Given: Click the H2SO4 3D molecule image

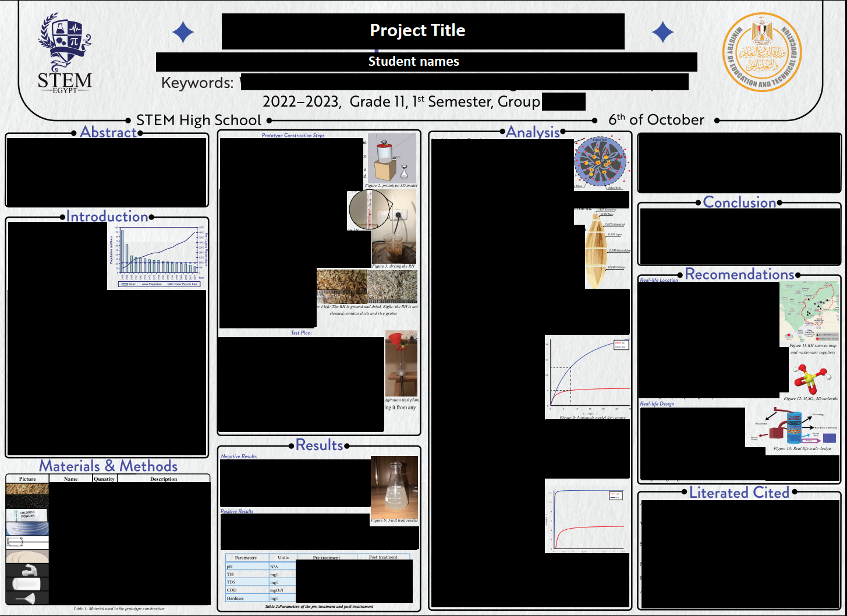Looking at the screenshot, I should click(x=811, y=378).
